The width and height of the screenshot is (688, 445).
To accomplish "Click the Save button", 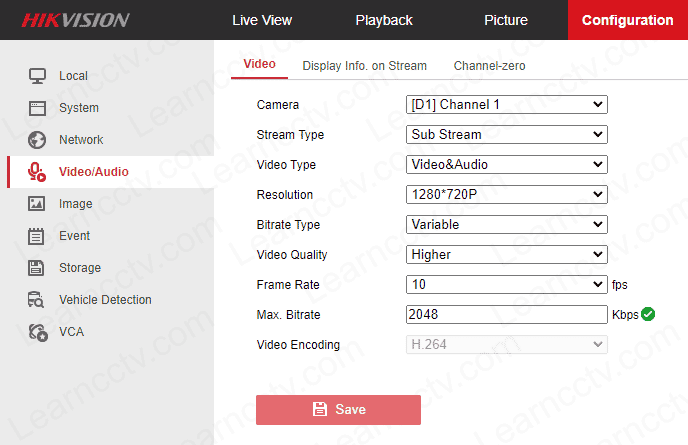I will pyautogui.click(x=338, y=409).
